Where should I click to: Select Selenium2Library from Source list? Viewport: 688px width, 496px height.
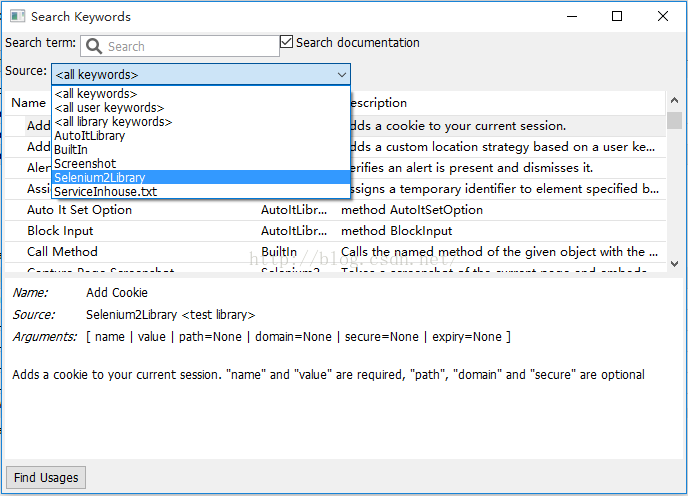[201, 177]
